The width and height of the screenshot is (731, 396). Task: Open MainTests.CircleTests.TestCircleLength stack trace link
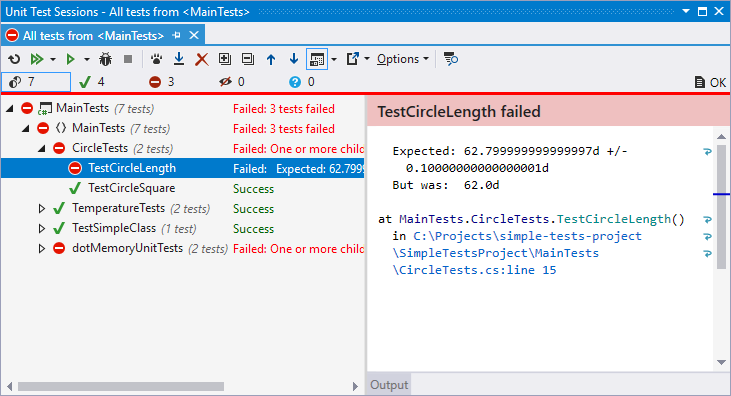(542, 219)
